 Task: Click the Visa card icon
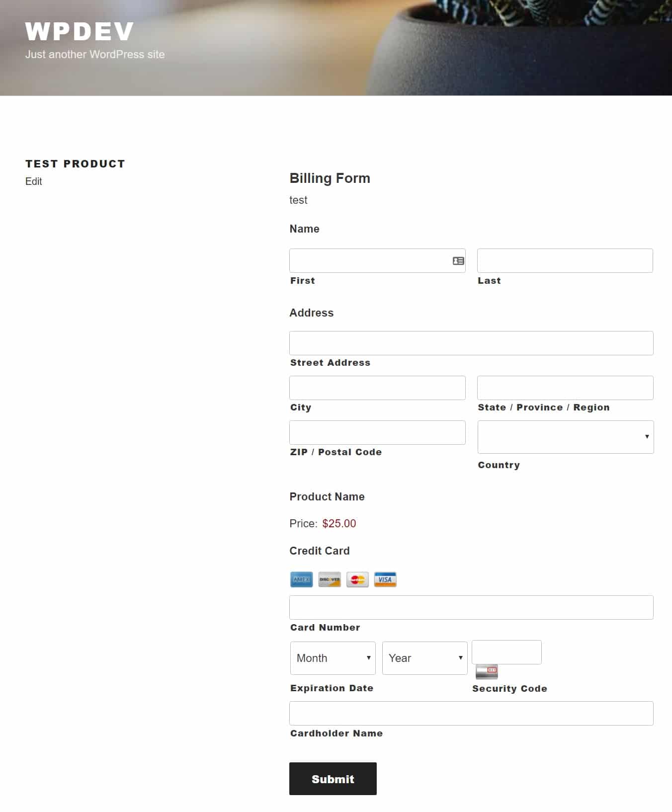385,579
